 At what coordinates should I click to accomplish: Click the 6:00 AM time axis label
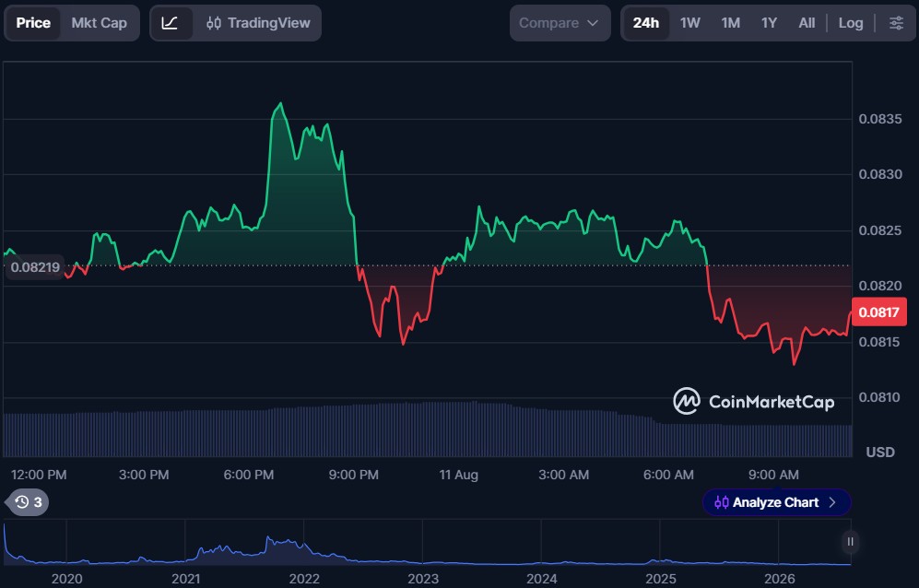tap(668, 475)
